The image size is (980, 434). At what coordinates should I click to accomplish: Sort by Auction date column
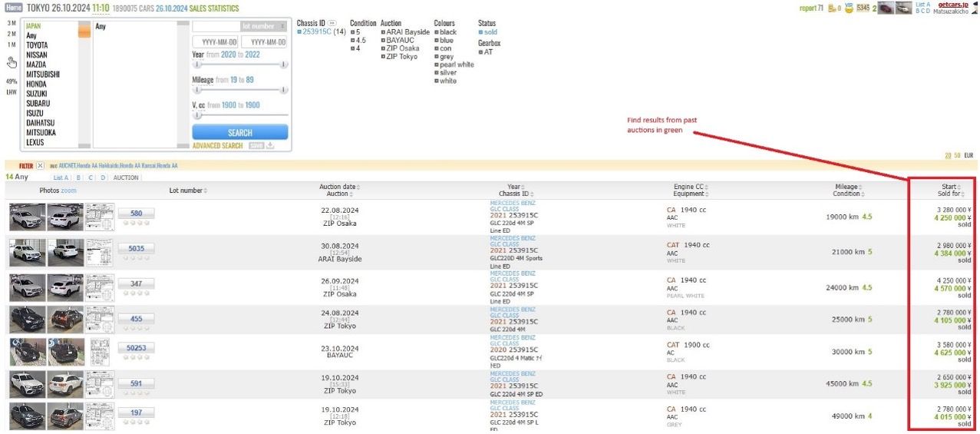[358, 187]
